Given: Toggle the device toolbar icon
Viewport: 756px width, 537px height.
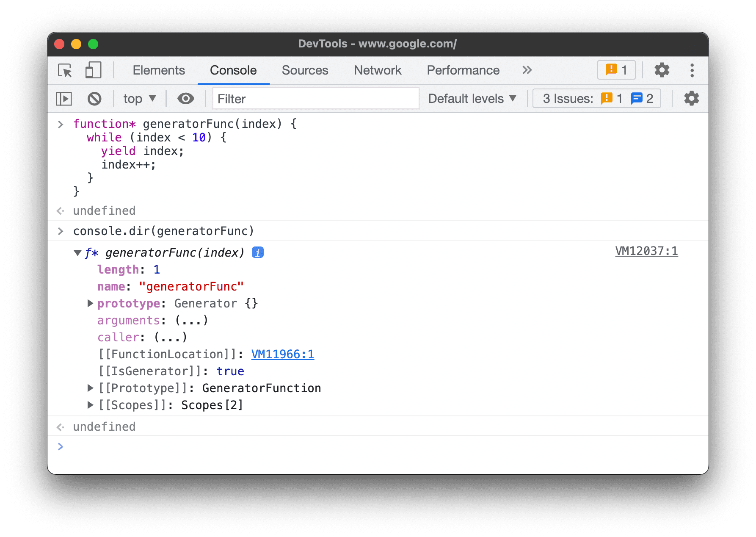Looking at the screenshot, I should tap(93, 70).
